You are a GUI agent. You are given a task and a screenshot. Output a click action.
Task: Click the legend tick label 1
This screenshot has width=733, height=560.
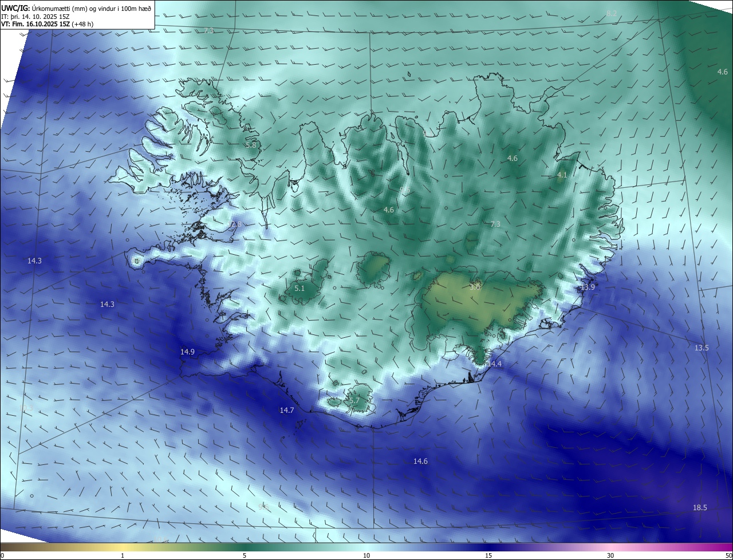tap(123, 555)
